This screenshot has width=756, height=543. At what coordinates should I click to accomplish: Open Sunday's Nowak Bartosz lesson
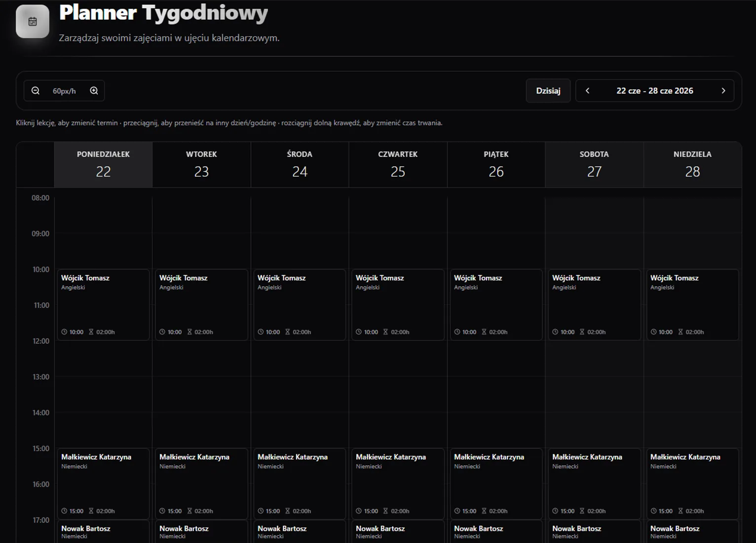[692, 532]
